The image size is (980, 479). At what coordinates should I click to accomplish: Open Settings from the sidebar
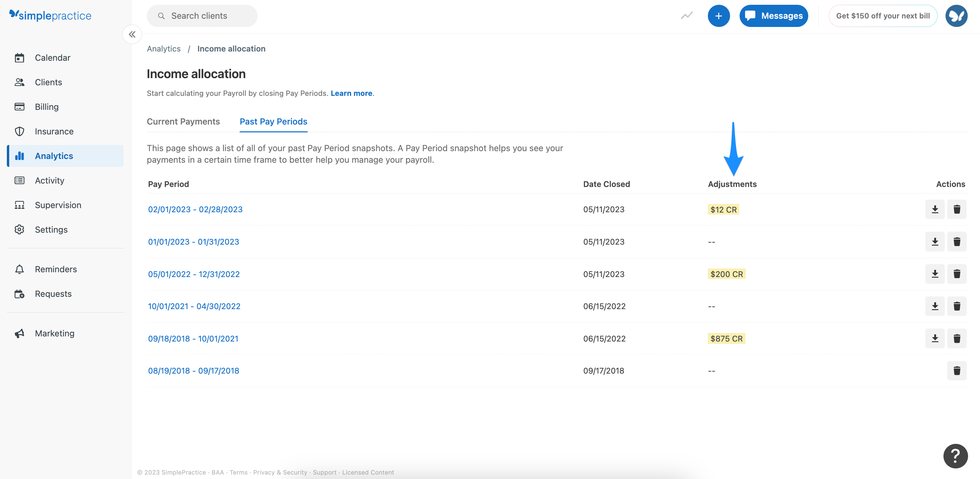point(51,229)
